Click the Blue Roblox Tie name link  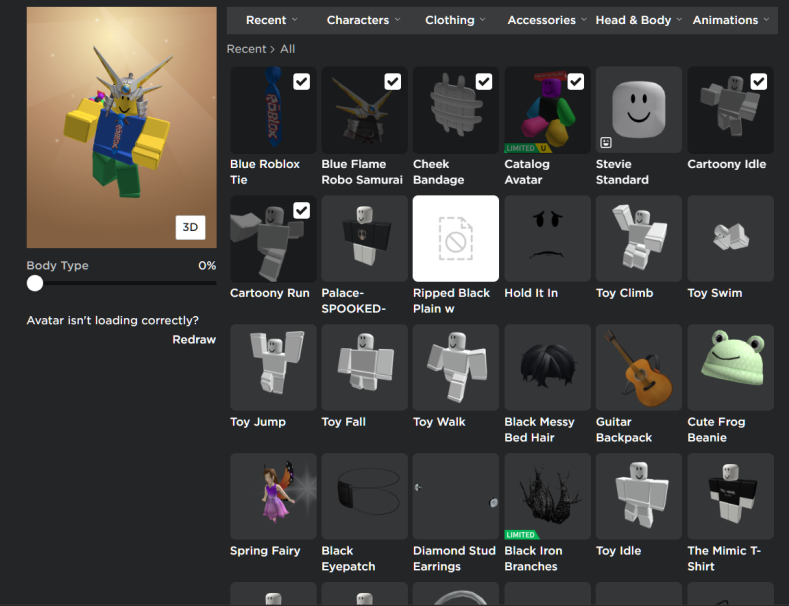[265, 172]
